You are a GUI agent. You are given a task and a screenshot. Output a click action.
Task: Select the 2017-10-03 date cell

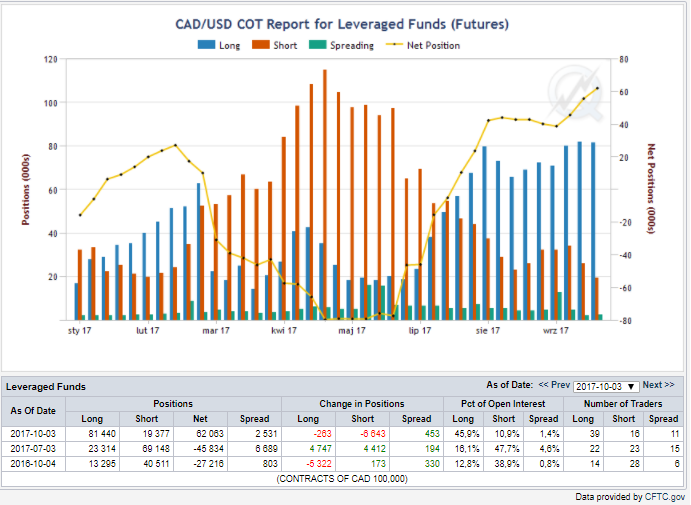click(x=33, y=434)
